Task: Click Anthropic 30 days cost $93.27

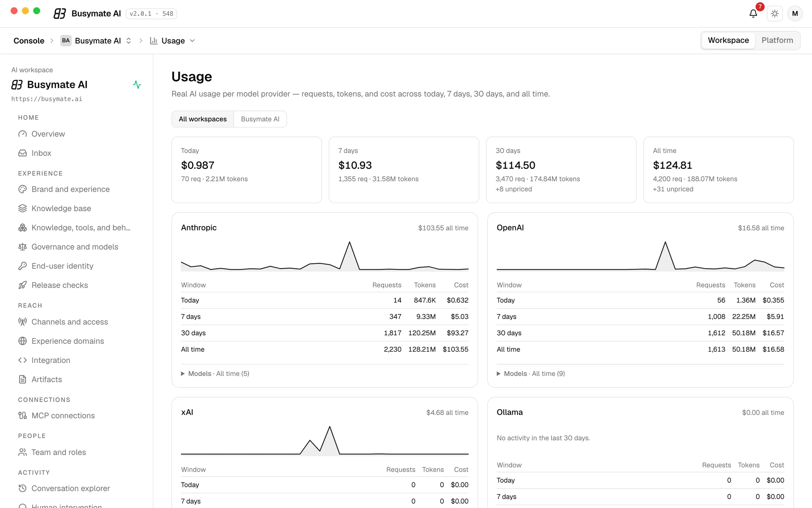Action: pos(457,333)
